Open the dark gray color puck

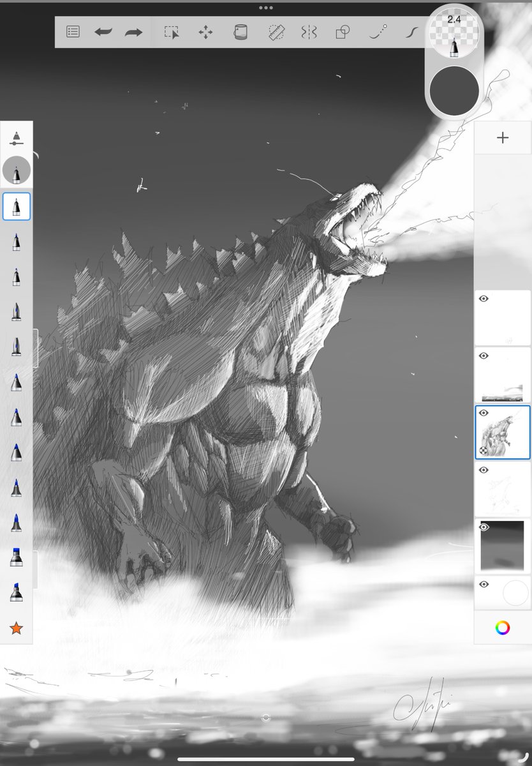[454, 91]
